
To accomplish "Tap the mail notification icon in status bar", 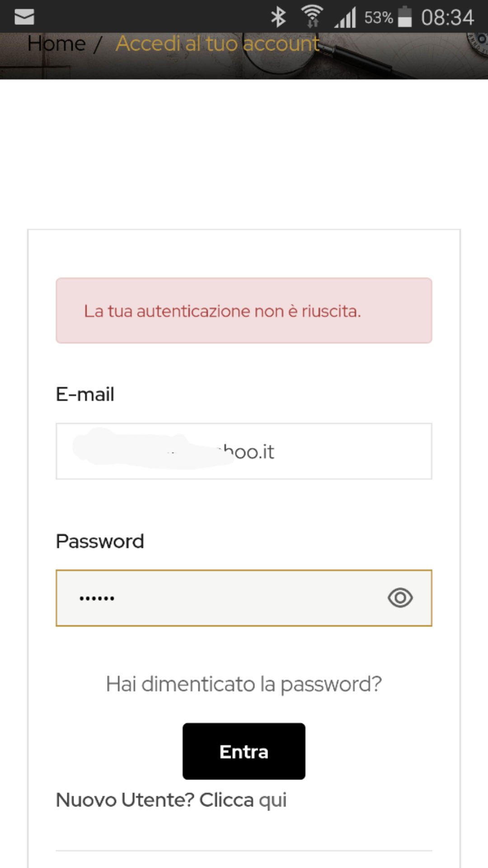I will point(24,17).
